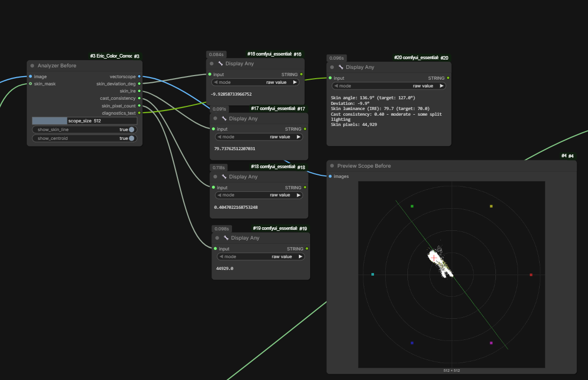
Task: Click the Skin angle diagnostics text
Action: coord(373,98)
